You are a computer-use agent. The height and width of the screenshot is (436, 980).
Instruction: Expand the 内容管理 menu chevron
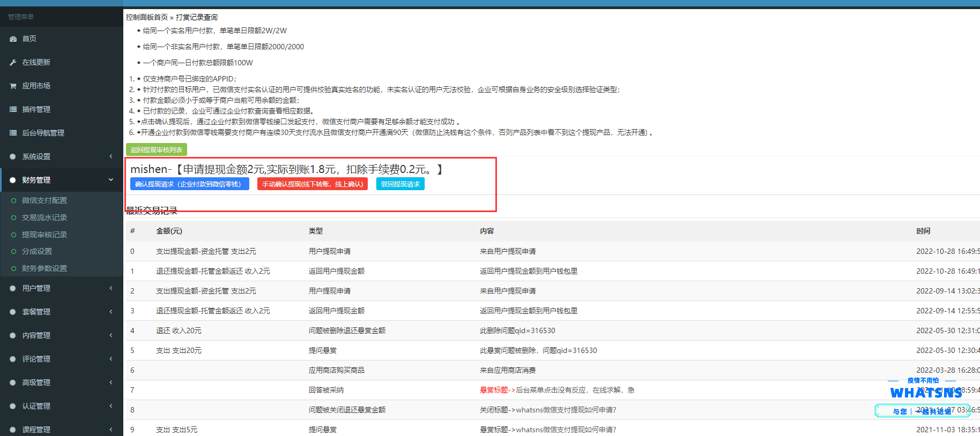tap(111, 335)
